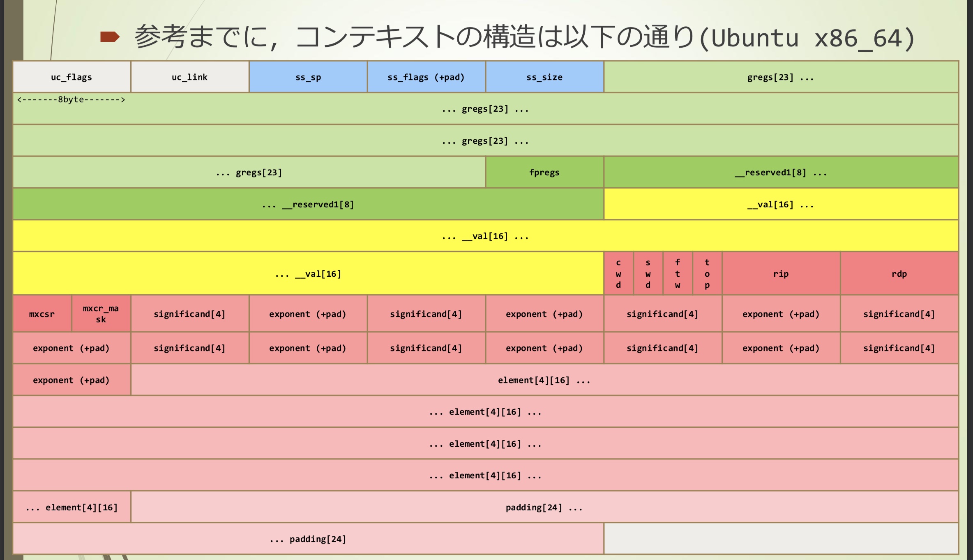
Task: Click the '... padding[24]' bottom cell
Action: tap(308, 539)
